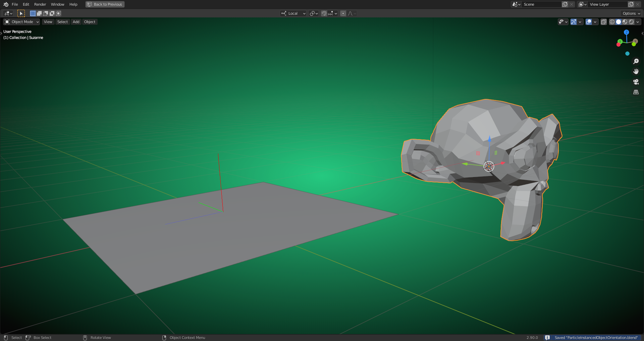Click the Back to Previous button
This screenshot has height=341, width=644.
point(105,4)
